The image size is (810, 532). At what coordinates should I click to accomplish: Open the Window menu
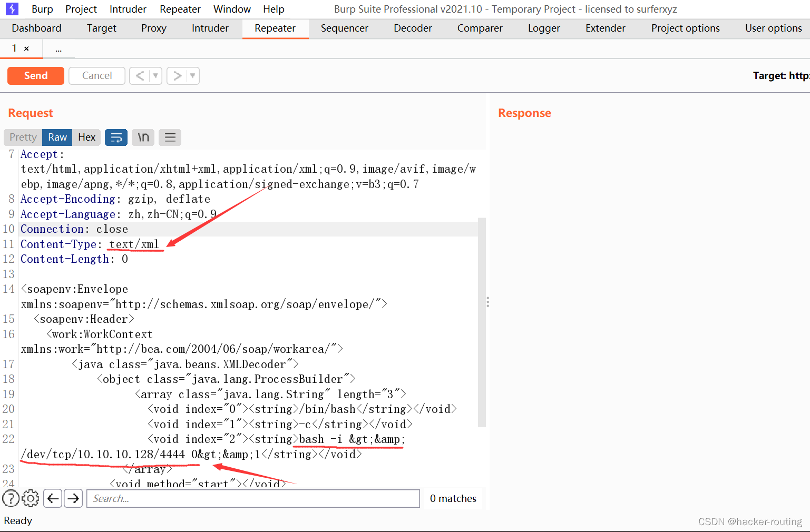coord(232,9)
